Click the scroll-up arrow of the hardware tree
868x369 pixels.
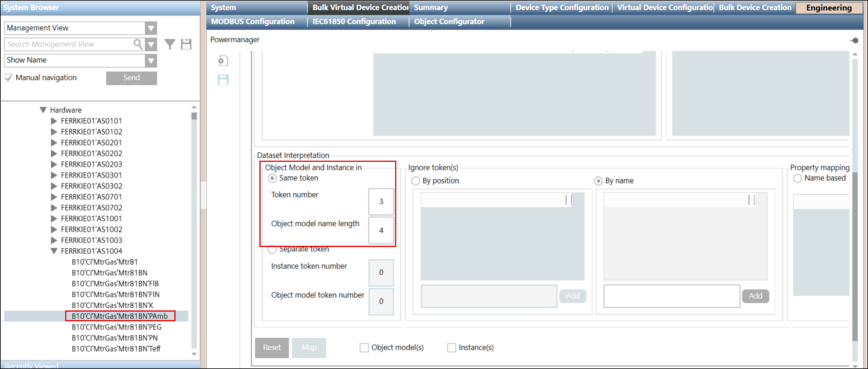[x=194, y=109]
